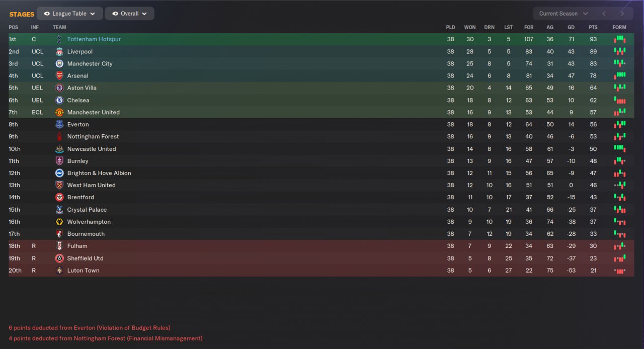Open the Newcastle United team link
This screenshot has width=644, height=349.
pyautogui.click(x=92, y=149)
